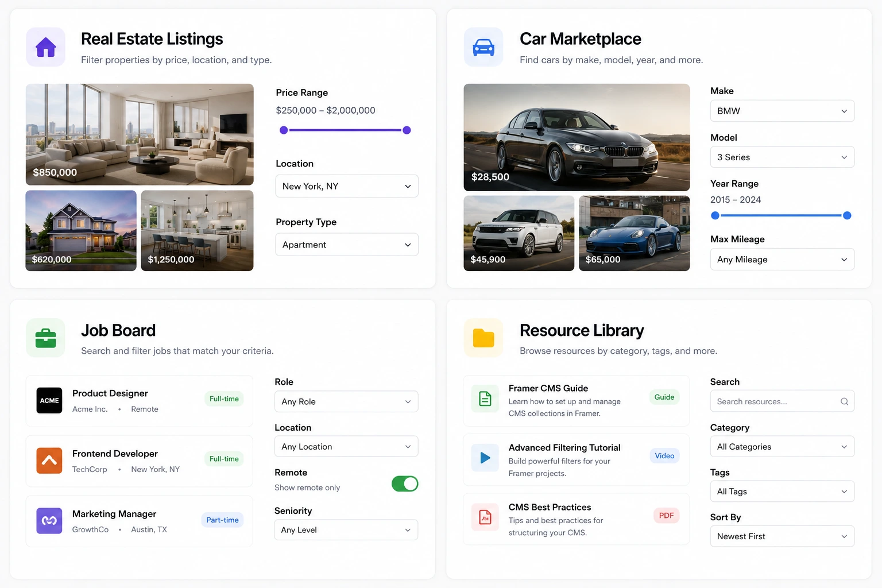Click the yellow folder Resource Library icon

tap(483, 338)
